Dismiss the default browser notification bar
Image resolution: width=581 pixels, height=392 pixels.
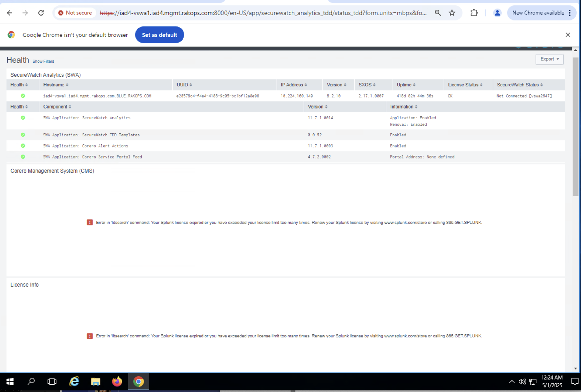[568, 35]
